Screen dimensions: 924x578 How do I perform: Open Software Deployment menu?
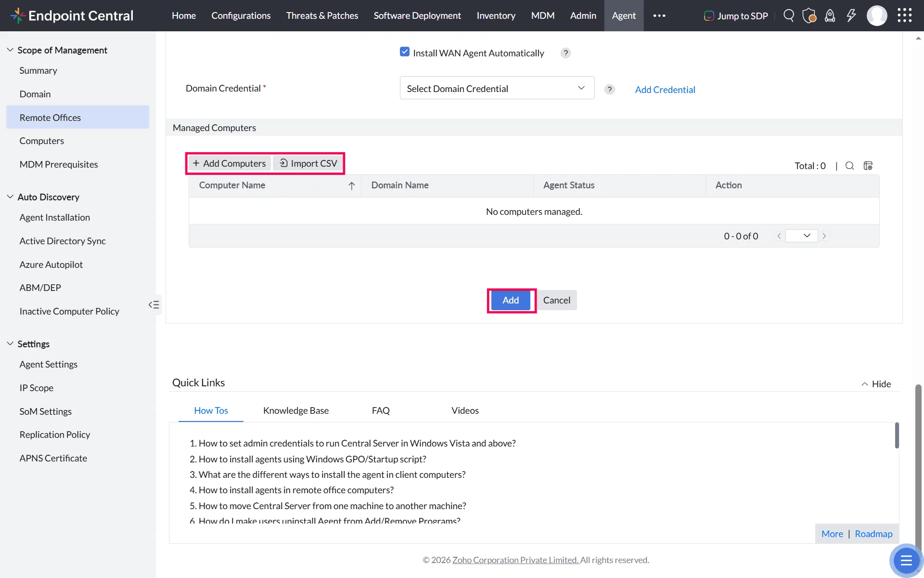pyautogui.click(x=417, y=15)
